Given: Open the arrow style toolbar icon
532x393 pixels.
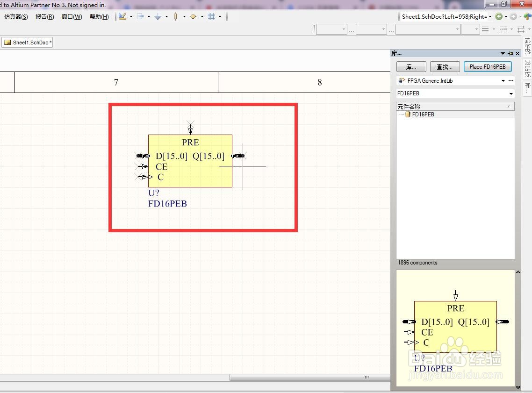Looking at the screenshot, I should click(x=521, y=29).
